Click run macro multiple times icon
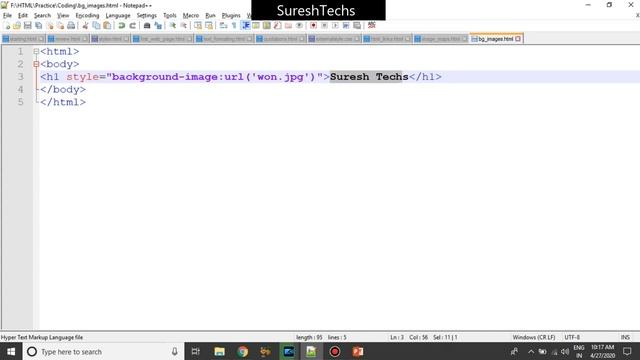This screenshot has height=360, width=640. click(x=346, y=26)
